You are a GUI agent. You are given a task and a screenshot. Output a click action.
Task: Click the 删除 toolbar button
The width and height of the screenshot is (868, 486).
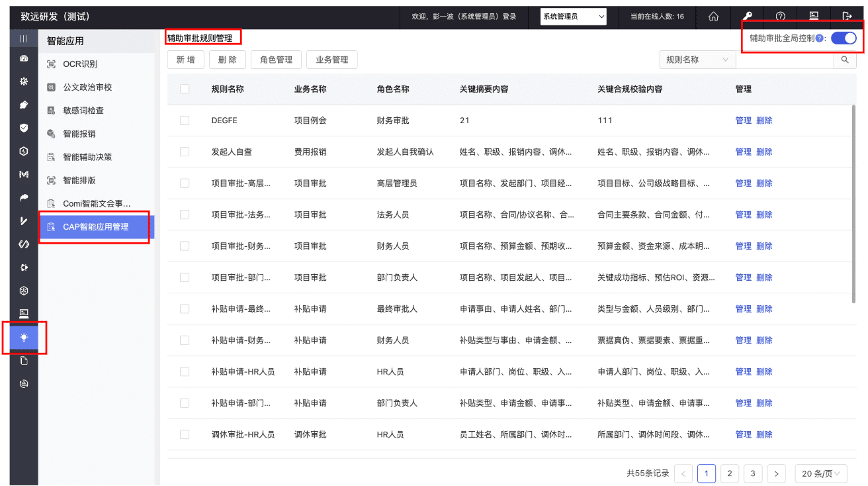pos(228,60)
